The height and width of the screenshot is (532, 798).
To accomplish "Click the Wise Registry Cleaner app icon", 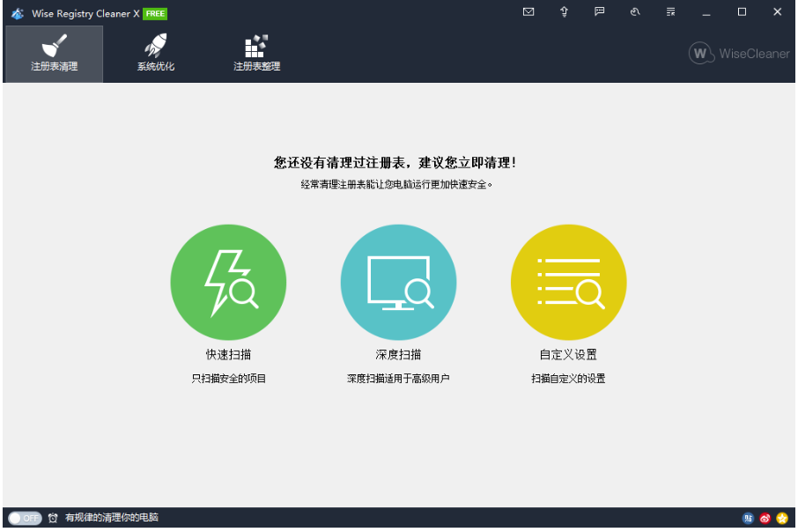I will [18, 14].
